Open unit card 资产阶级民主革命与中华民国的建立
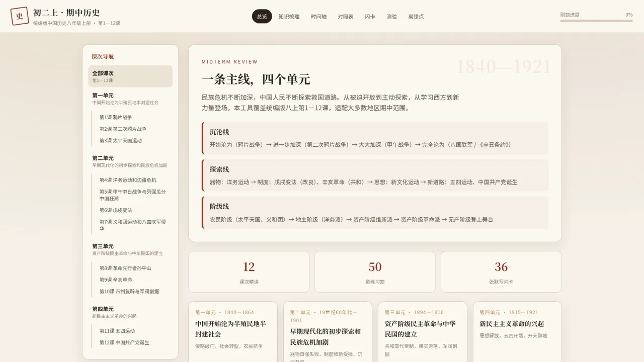The height and width of the screenshot is (362, 644). coord(422,332)
